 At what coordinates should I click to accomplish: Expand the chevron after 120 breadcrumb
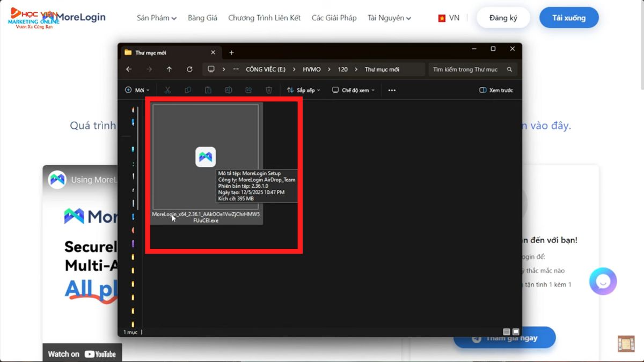(x=356, y=69)
